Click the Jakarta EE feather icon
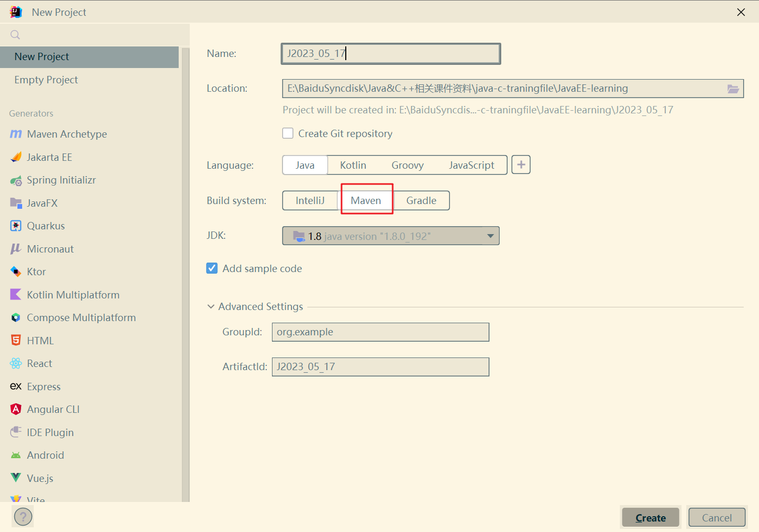 tap(16, 157)
